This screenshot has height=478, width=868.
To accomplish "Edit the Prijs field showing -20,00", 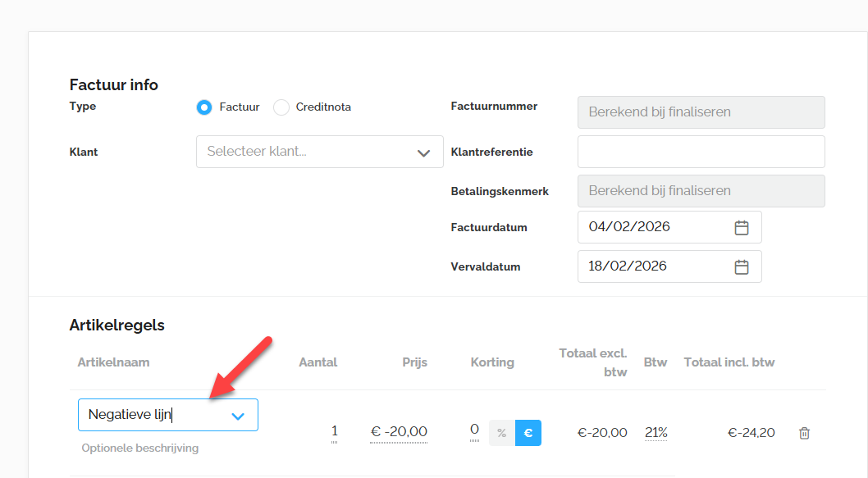I will coord(399,432).
